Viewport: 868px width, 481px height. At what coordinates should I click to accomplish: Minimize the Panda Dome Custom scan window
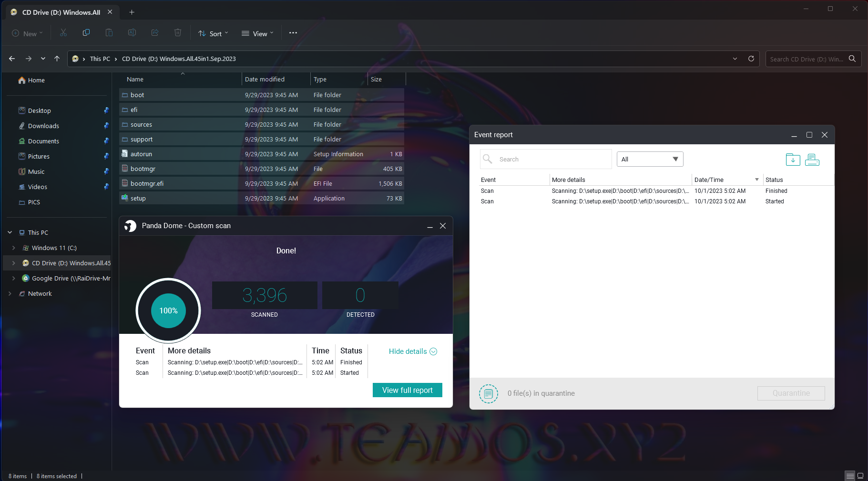[430, 226]
